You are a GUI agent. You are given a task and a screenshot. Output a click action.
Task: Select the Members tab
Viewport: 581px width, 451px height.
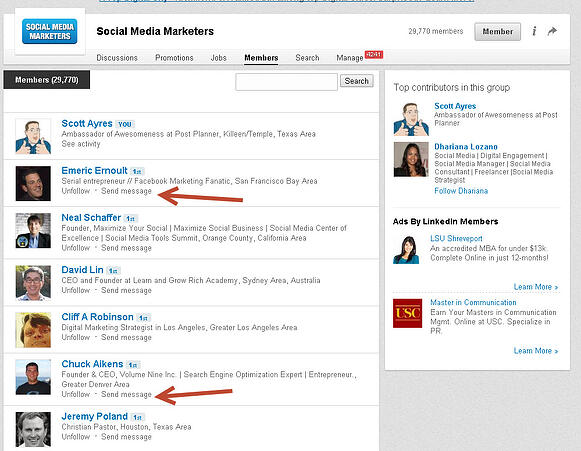(x=261, y=58)
